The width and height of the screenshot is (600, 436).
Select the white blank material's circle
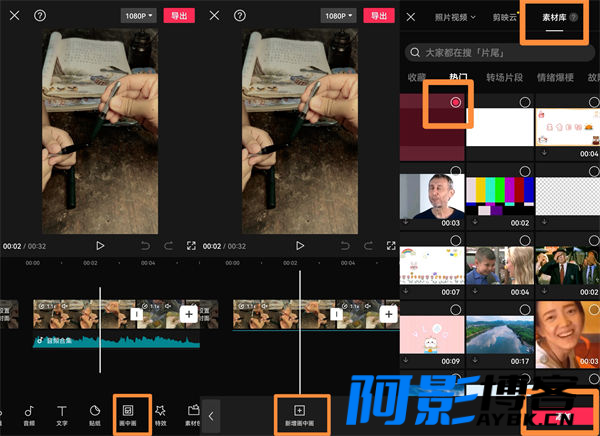[x=524, y=103]
